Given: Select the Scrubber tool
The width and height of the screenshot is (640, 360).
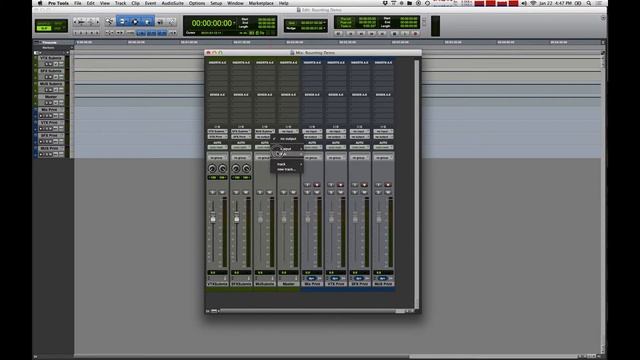Looking at the screenshot, I should [160, 22].
